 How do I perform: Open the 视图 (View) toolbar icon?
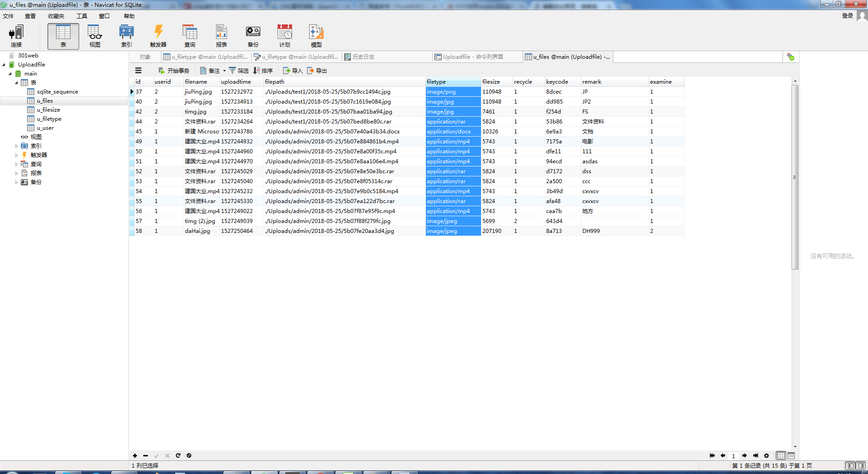(x=95, y=36)
